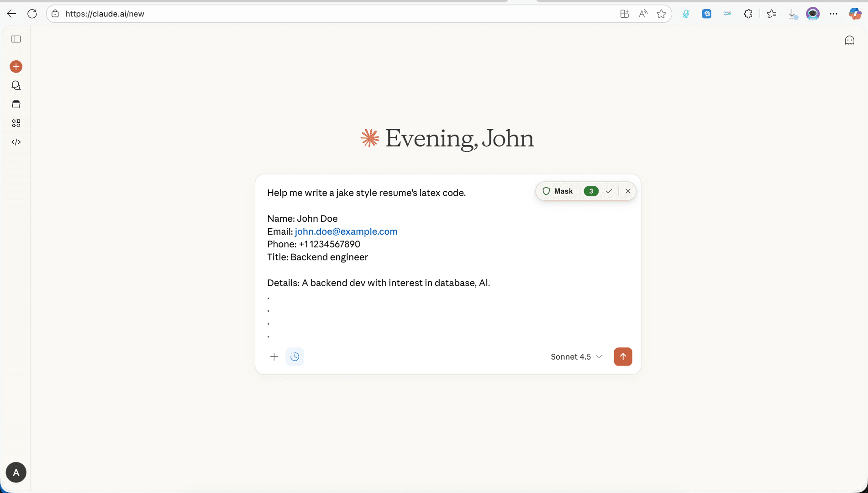This screenshot has width=868, height=493.
Task: Toggle the extended thinking clock button
Action: tap(295, 357)
